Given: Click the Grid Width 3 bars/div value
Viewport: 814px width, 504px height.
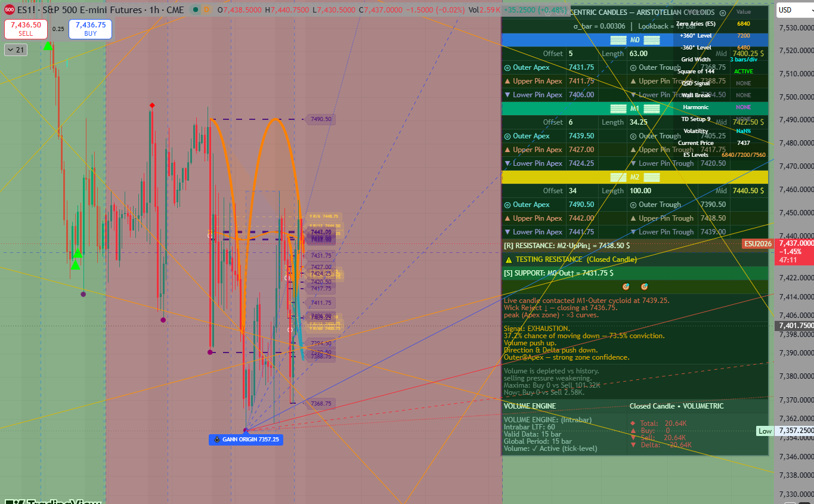Looking at the screenshot, I should 744,60.
